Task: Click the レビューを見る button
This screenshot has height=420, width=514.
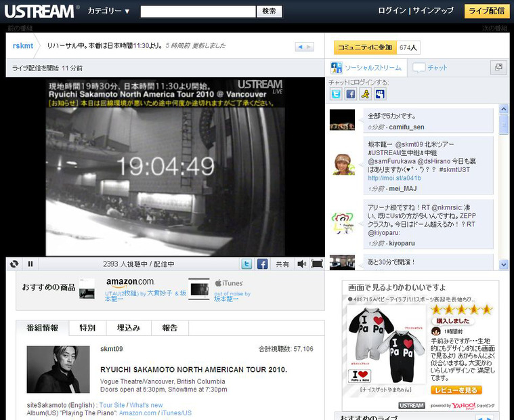Action: pyautogui.click(x=456, y=390)
